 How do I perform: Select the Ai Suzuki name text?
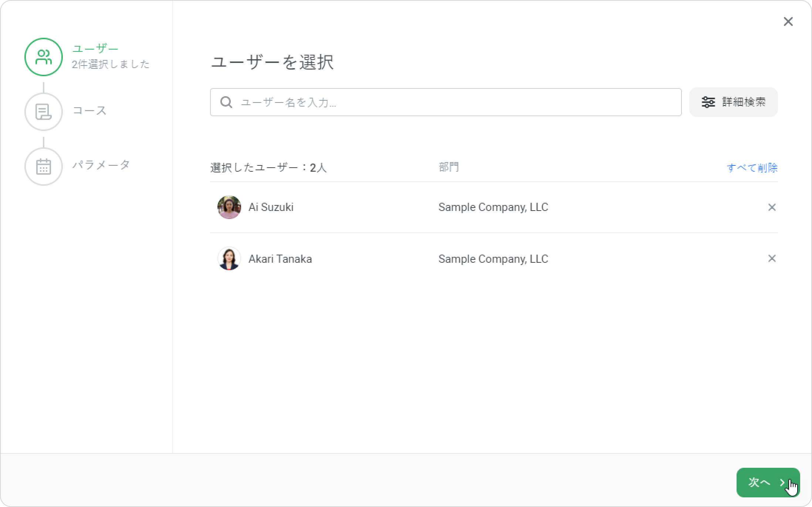coord(271,207)
